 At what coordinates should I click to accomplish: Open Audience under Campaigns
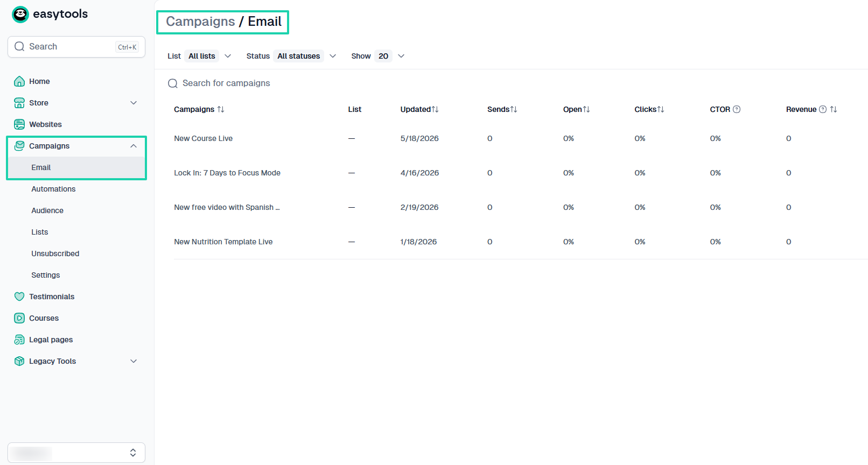(x=47, y=210)
